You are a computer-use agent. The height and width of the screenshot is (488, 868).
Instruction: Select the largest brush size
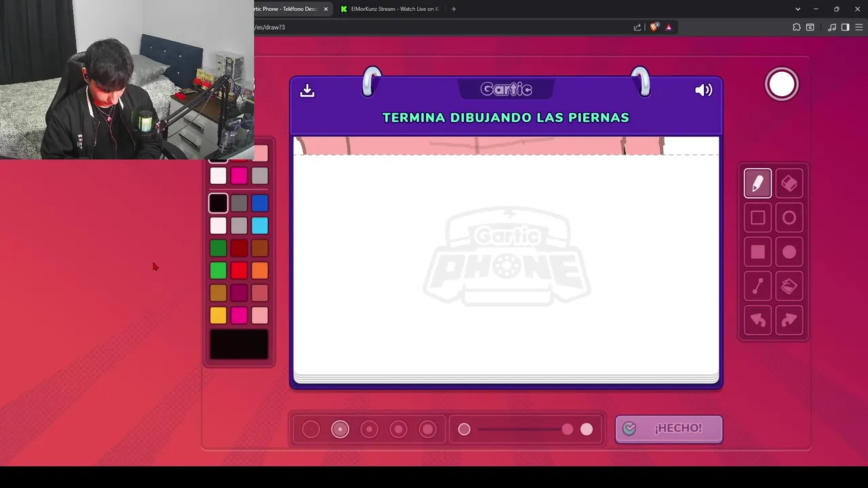click(427, 429)
